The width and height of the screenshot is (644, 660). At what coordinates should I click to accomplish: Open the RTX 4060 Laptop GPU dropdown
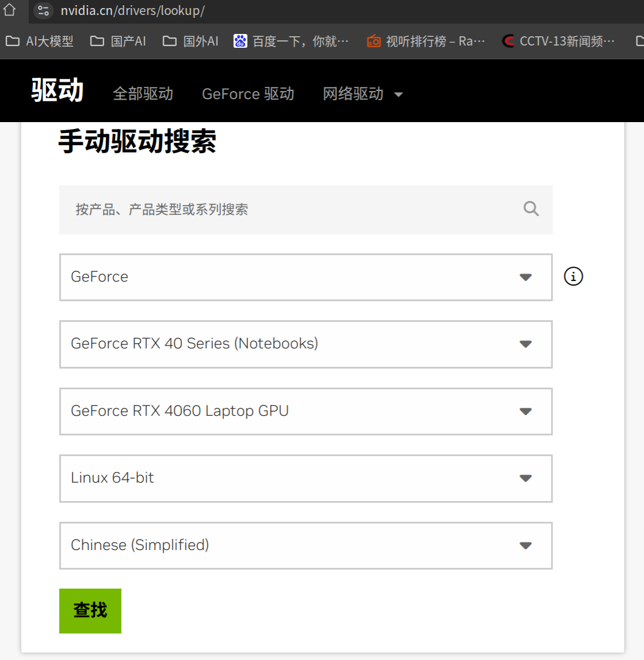click(x=306, y=412)
